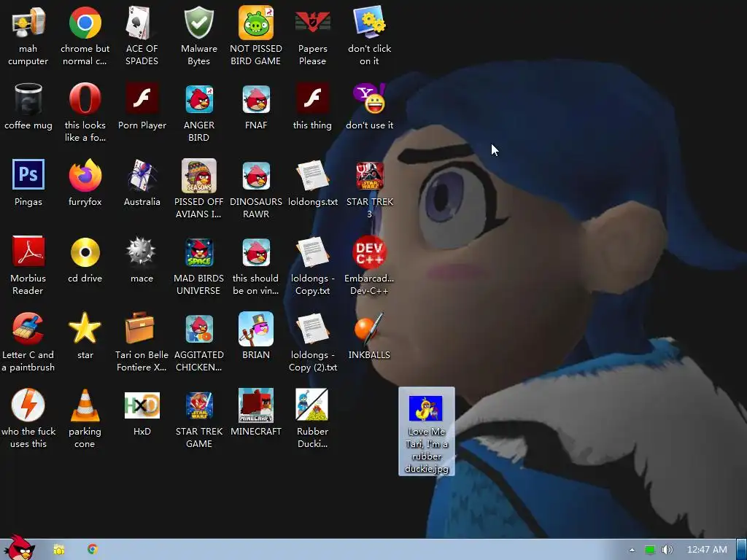The height and width of the screenshot is (560, 747).
Task: Open the file explorer taskbar icon
Action: tap(58, 550)
